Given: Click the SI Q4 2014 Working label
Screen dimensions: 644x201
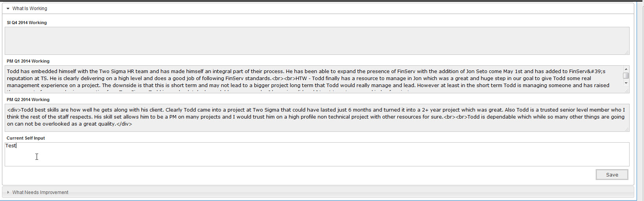Looking at the screenshot, I should point(26,23).
